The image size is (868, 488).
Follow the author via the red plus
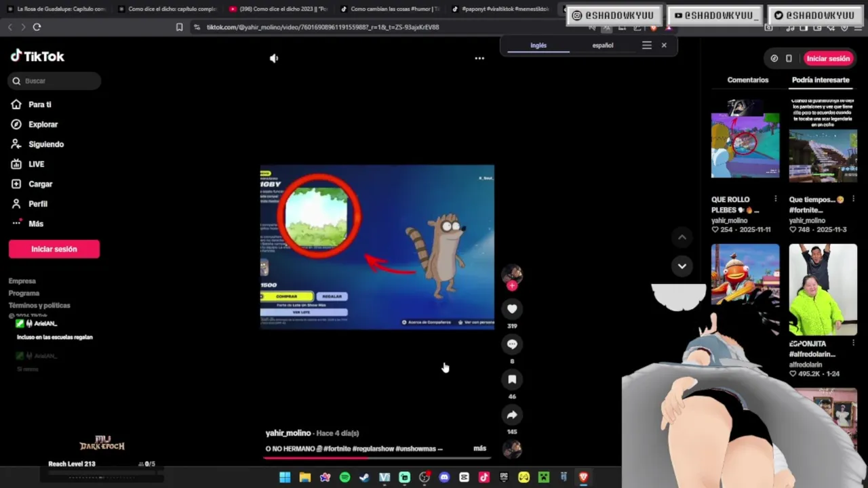[x=512, y=286]
